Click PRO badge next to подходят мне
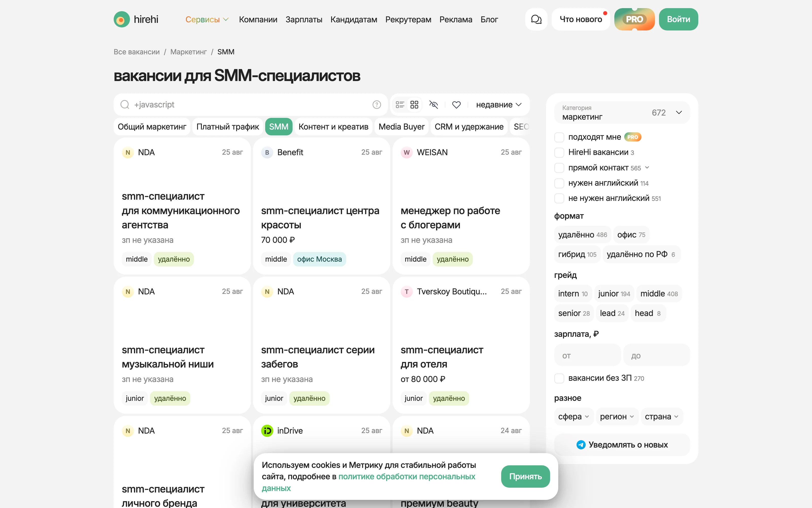 633,137
